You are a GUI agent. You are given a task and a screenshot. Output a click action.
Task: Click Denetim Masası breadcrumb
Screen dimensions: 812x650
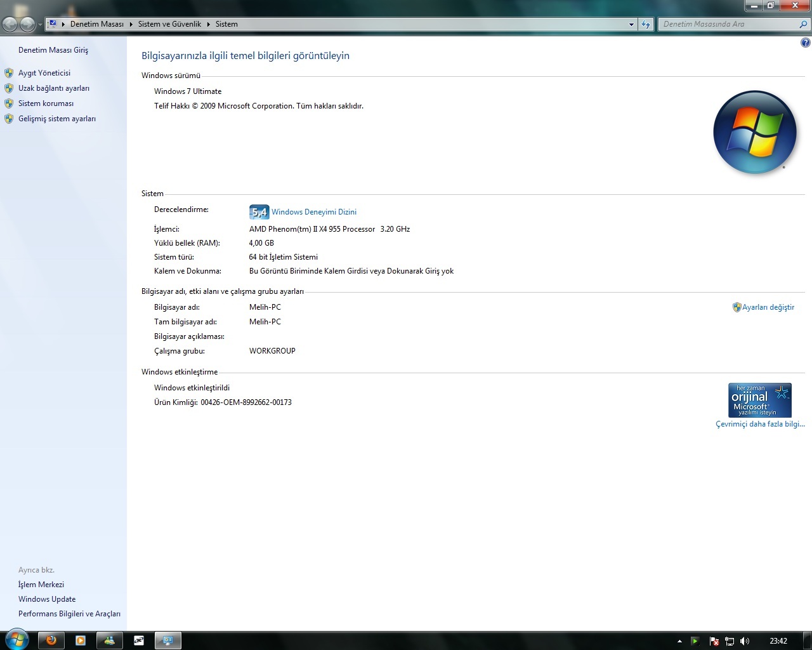97,24
